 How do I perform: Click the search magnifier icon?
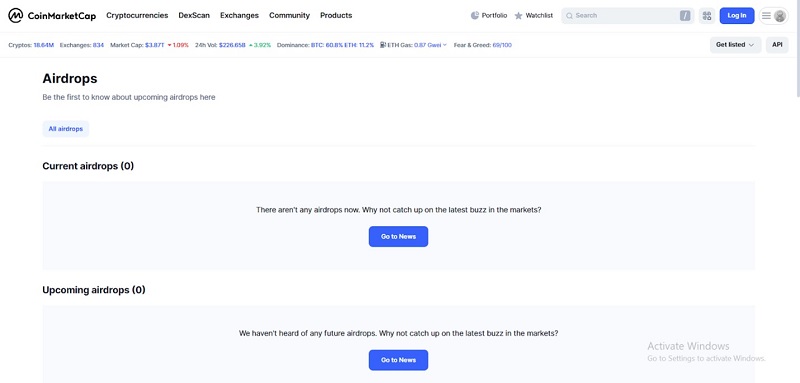tap(569, 16)
